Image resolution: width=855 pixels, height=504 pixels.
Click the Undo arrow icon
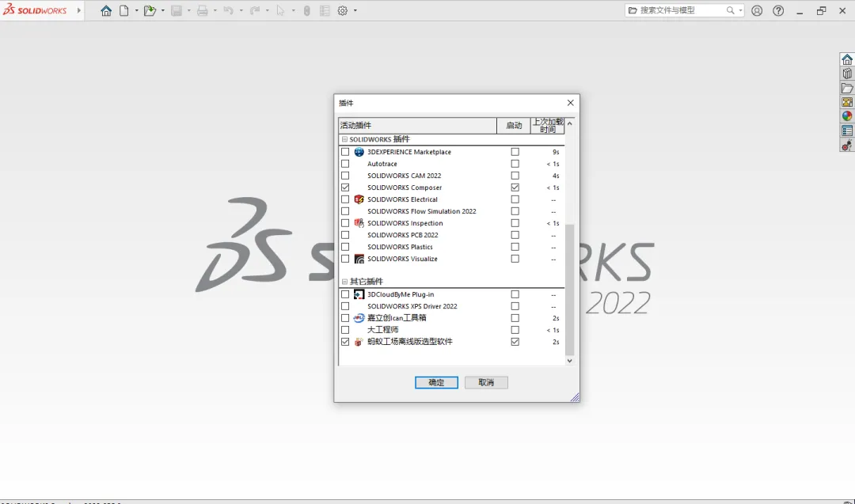click(x=229, y=10)
